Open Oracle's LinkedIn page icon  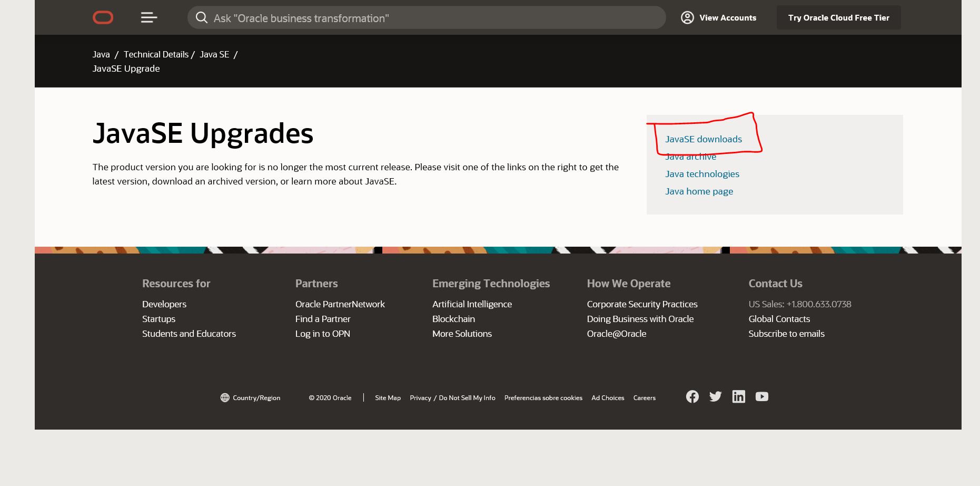click(x=738, y=397)
